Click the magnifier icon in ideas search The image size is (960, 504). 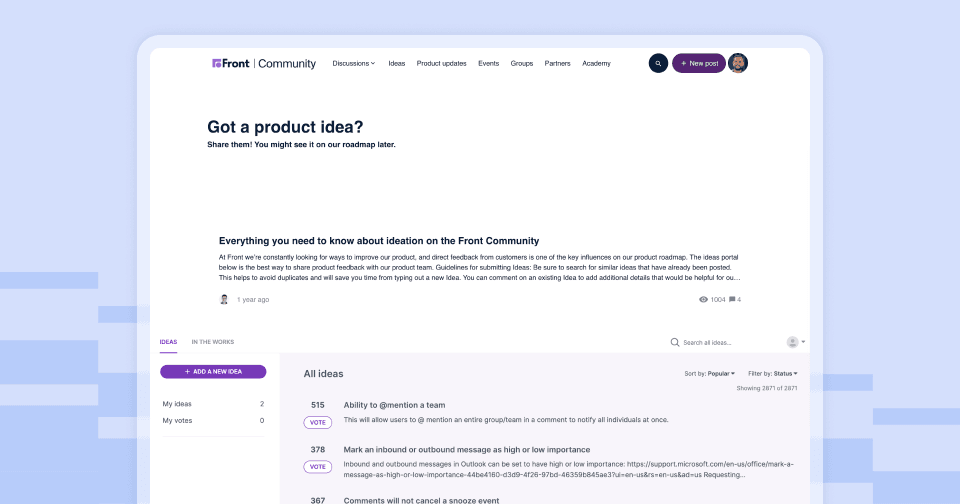tap(675, 342)
